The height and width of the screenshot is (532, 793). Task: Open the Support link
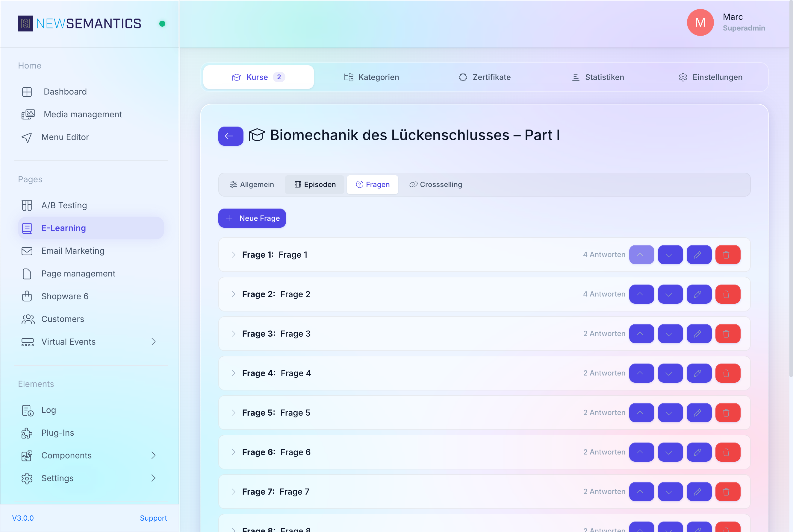click(x=154, y=518)
